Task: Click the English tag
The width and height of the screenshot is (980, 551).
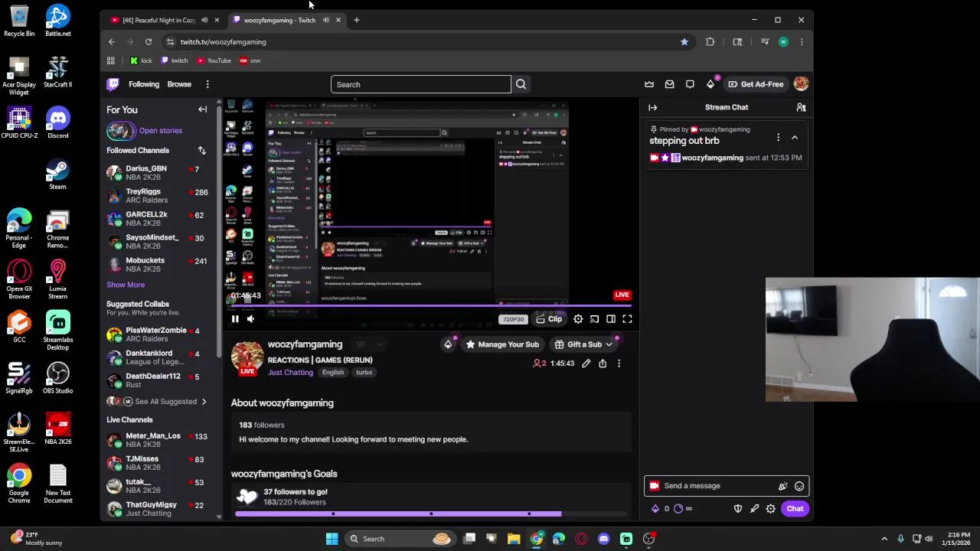Action: pos(332,373)
